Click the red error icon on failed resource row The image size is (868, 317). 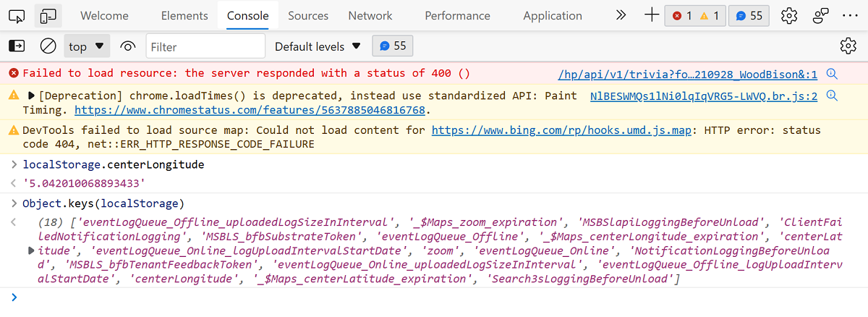[x=14, y=74]
